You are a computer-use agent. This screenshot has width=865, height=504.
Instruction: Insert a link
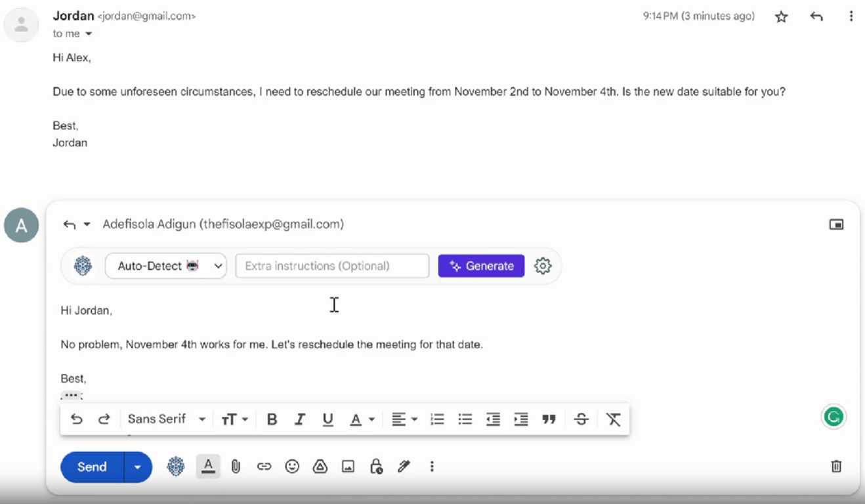[264, 467]
